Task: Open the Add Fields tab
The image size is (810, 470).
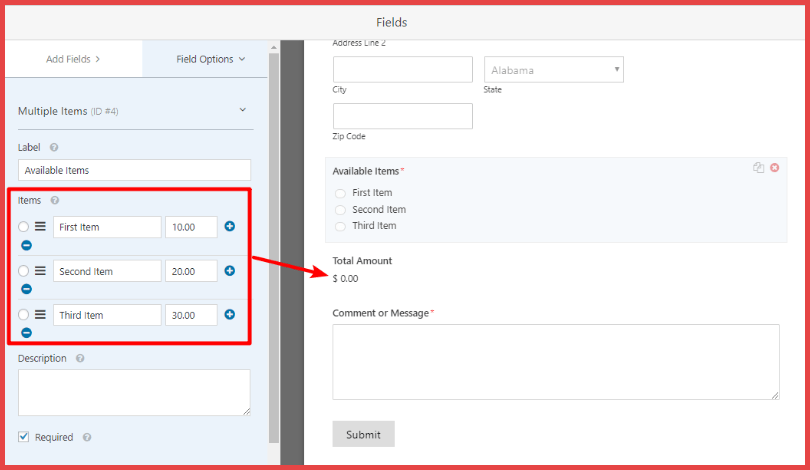Action: pos(73,59)
